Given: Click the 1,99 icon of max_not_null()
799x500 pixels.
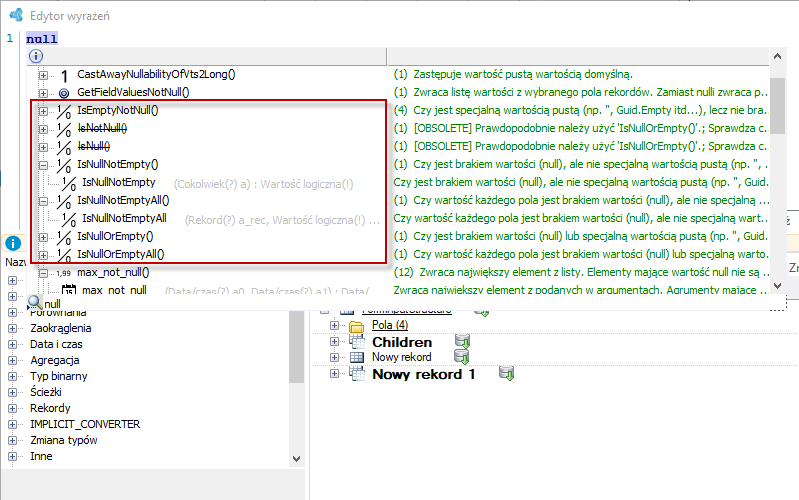Looking at the screenshot, I should tap(64, 273).
